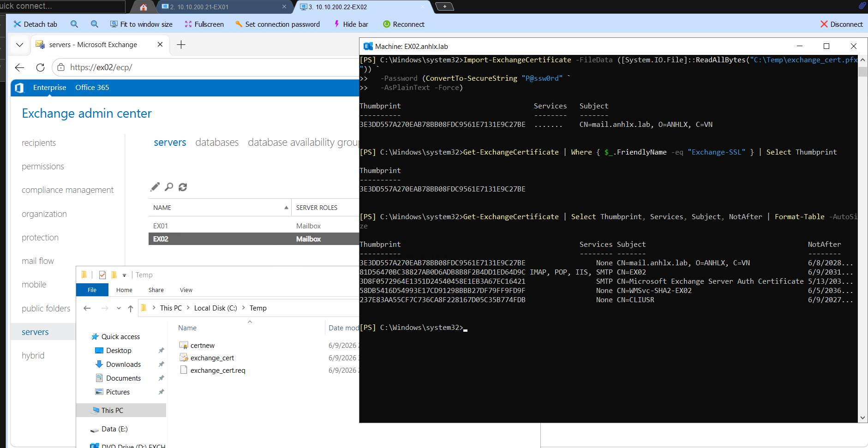Open recent locations dropdown in Explorer
Image resolution: width=868 pixels, height=448 pixels.
point(119,308)
